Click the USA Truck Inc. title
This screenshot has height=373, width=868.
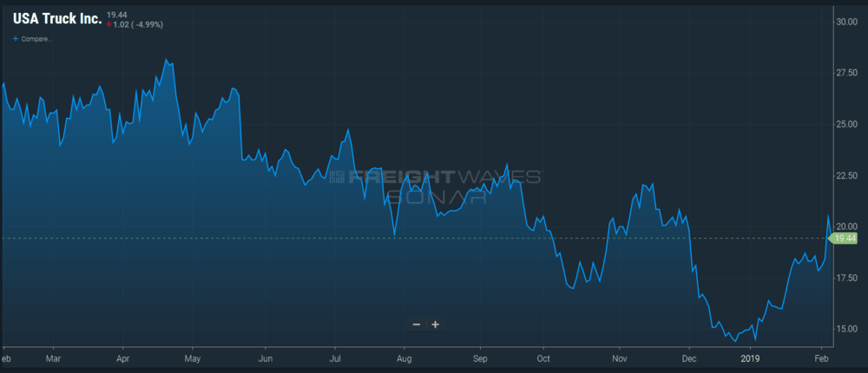click(57, 19)
